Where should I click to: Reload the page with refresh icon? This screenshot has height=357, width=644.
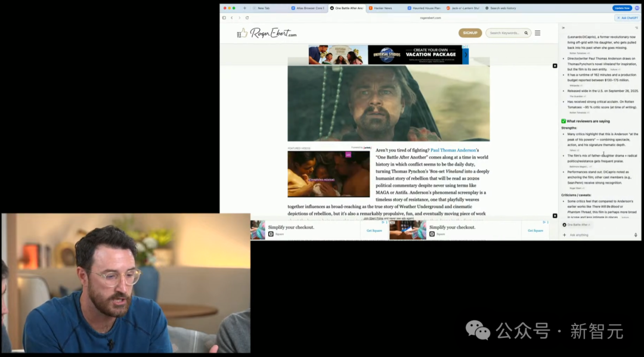pos(247,18)
